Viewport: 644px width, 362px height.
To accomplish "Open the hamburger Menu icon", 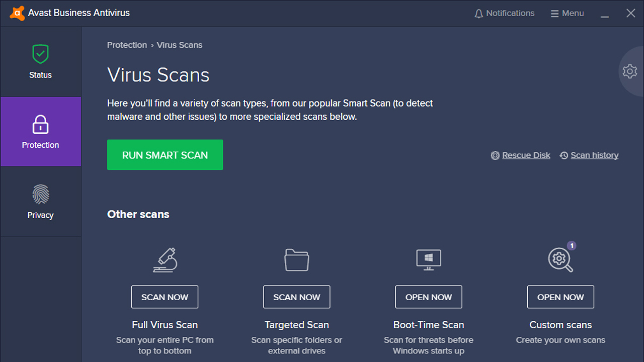I will tap(554, 14).
